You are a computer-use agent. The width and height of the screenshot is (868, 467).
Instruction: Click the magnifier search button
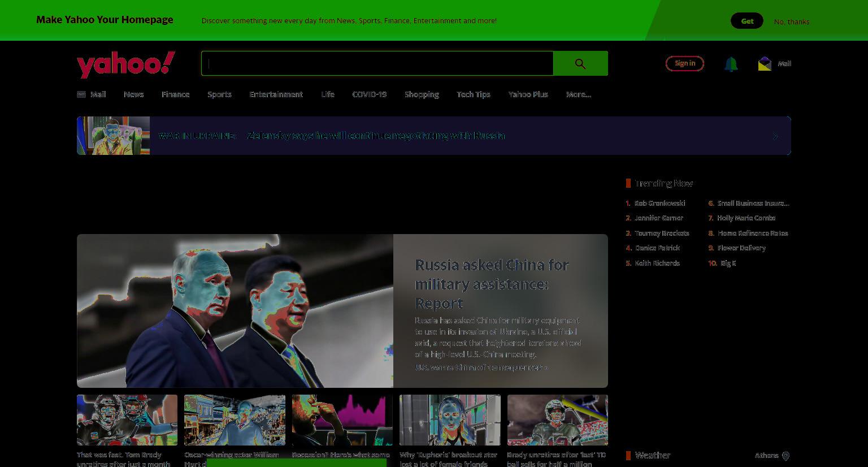coord(580,63)
